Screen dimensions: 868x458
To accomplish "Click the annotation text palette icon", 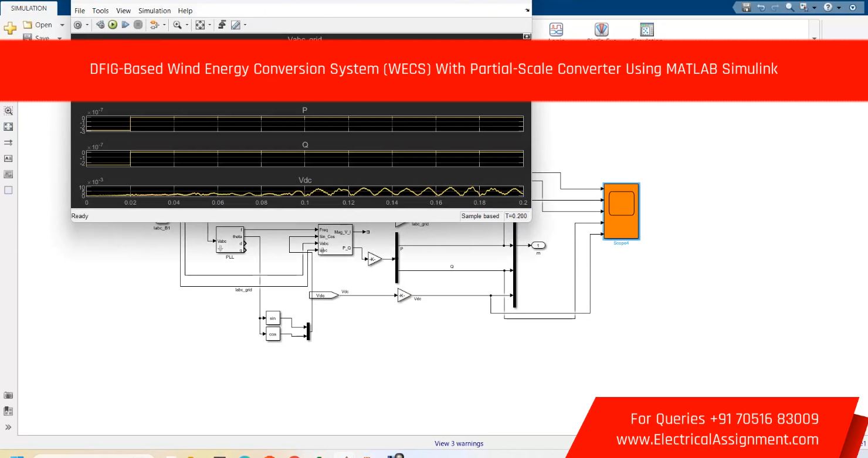I will click(8, 158).
